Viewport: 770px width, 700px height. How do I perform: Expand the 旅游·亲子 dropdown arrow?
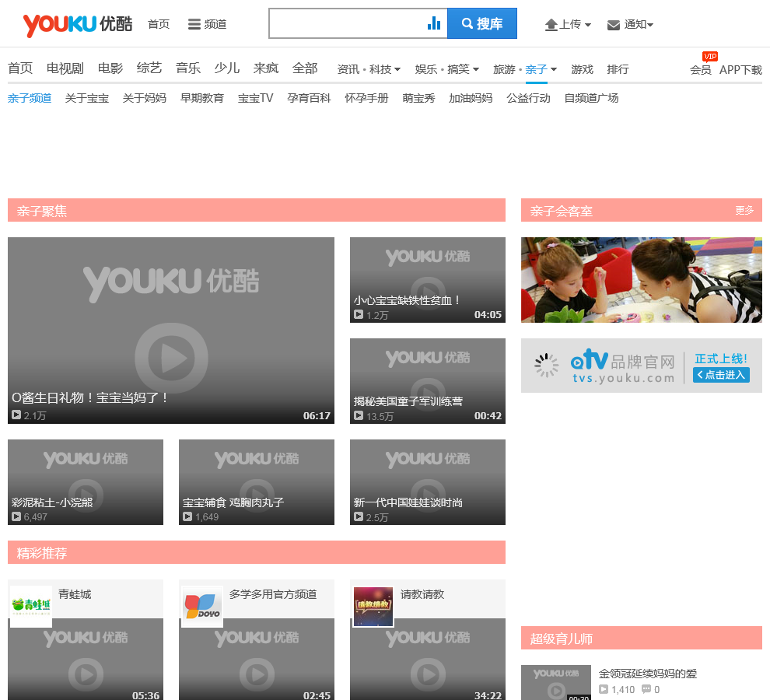click(554, 69)
